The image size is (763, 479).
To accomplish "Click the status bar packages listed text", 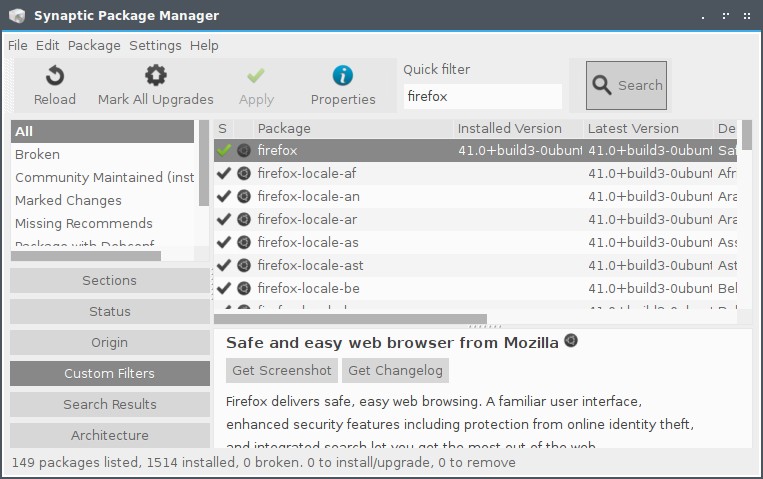I will (263, 462).
